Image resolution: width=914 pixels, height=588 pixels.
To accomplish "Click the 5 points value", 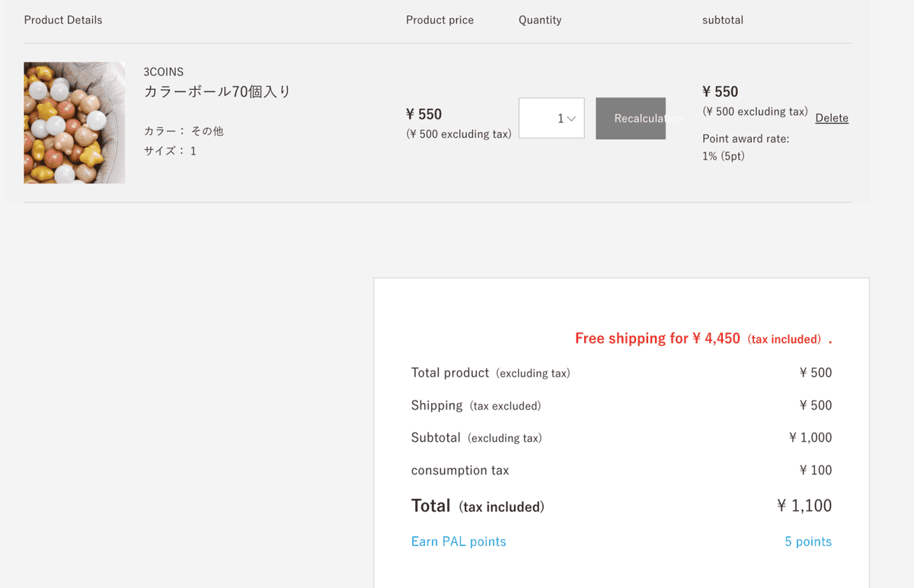I will [808, 542].
